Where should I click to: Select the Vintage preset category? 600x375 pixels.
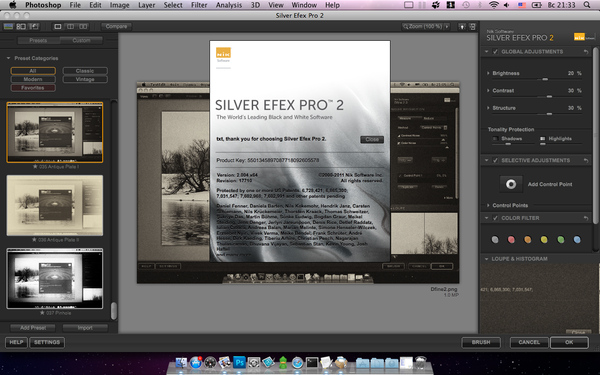tap(85, 79)
